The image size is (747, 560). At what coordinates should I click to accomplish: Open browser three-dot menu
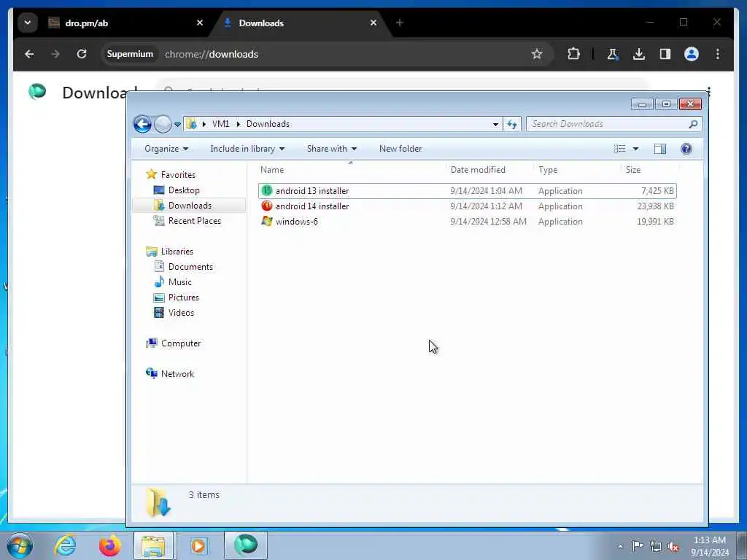(718, 54)
